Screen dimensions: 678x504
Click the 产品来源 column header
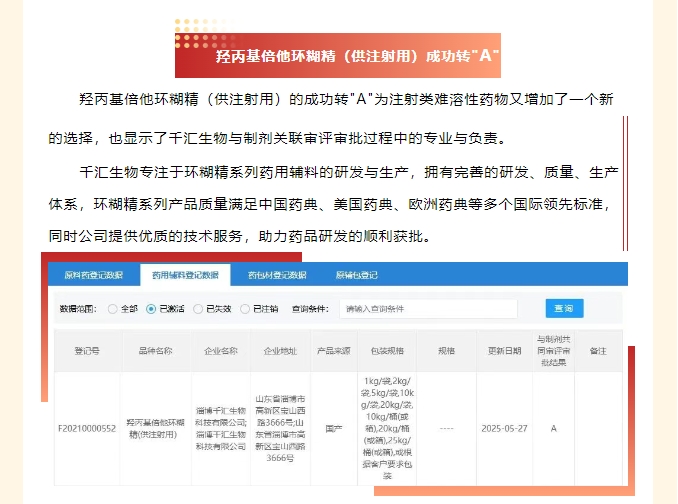[334, 351]
